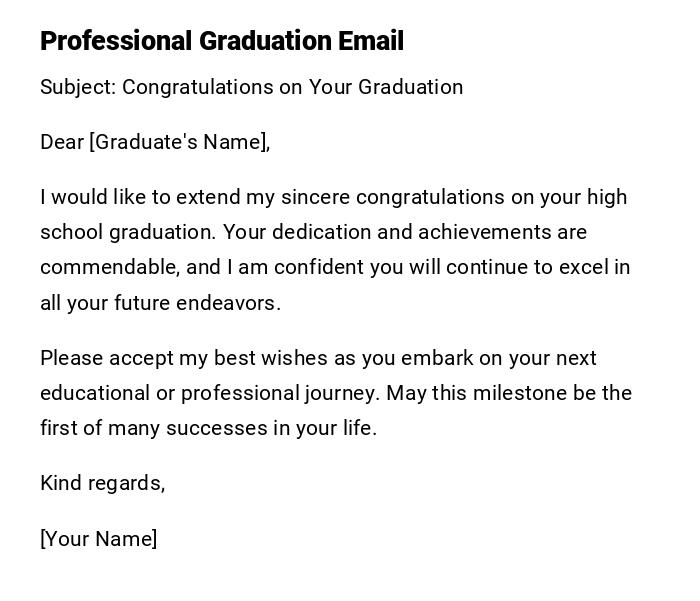Click the word "successes" in the last sentence
This screenshot has width=700, height=601.
click(211, 428)
